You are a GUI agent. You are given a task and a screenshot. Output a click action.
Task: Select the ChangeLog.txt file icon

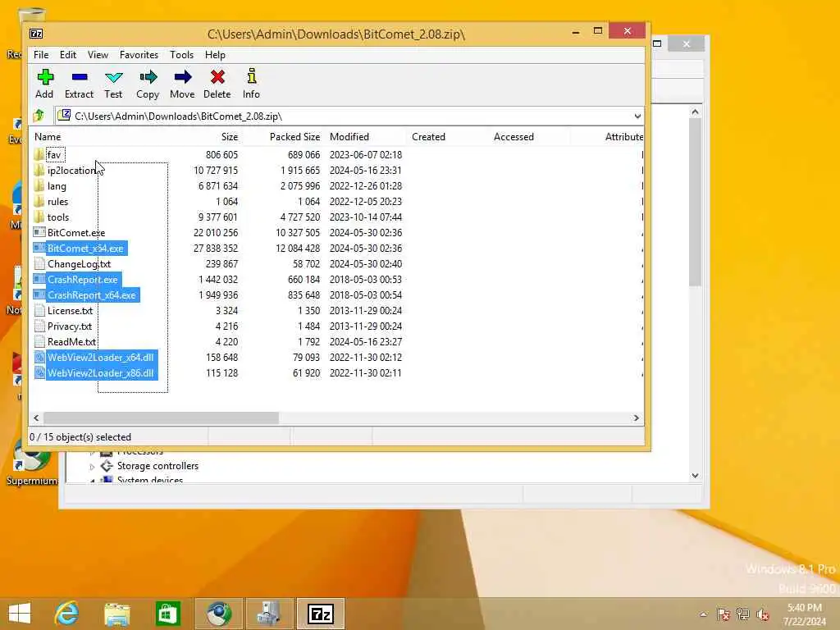tap(39, 263)
